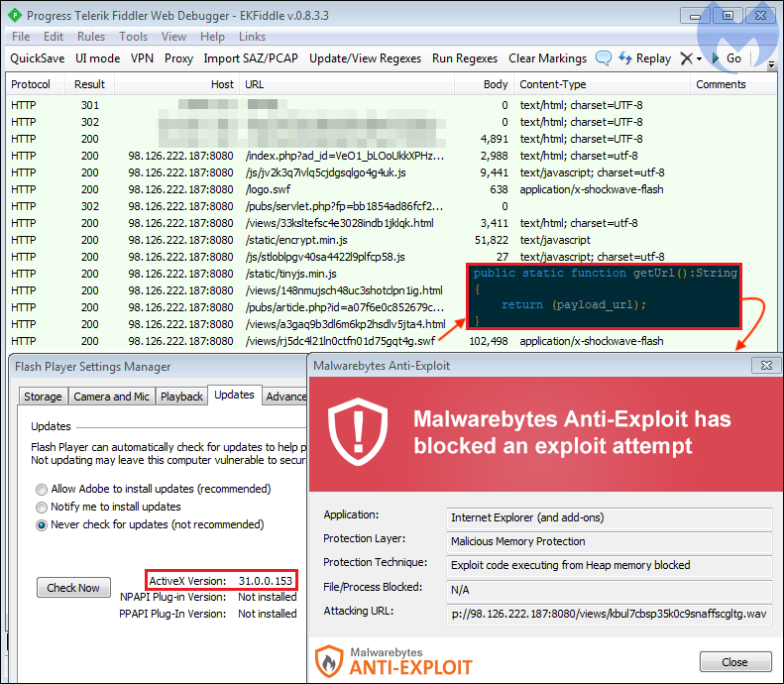Click Update/View Regexes
Screen dimensions: 784x684
tap(365, 58)
